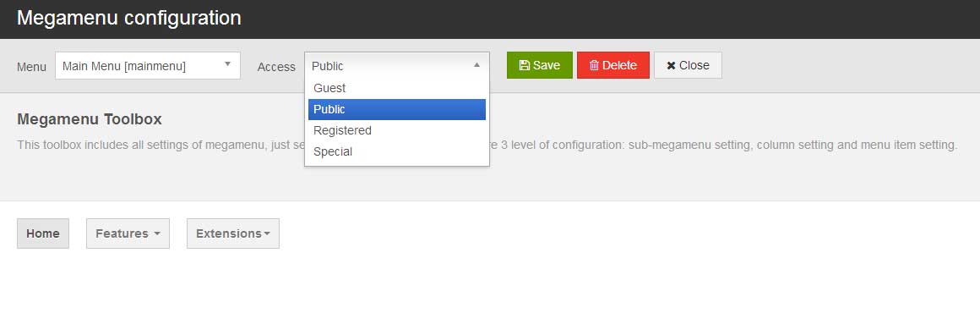The width and height of the screenshot is (980, 335).
Task: Pick Registered access level
Action: pos(397,130)
